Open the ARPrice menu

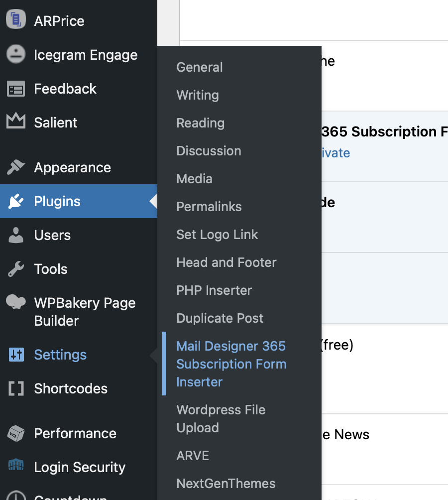pyautogui.click(x=59, y=21)
